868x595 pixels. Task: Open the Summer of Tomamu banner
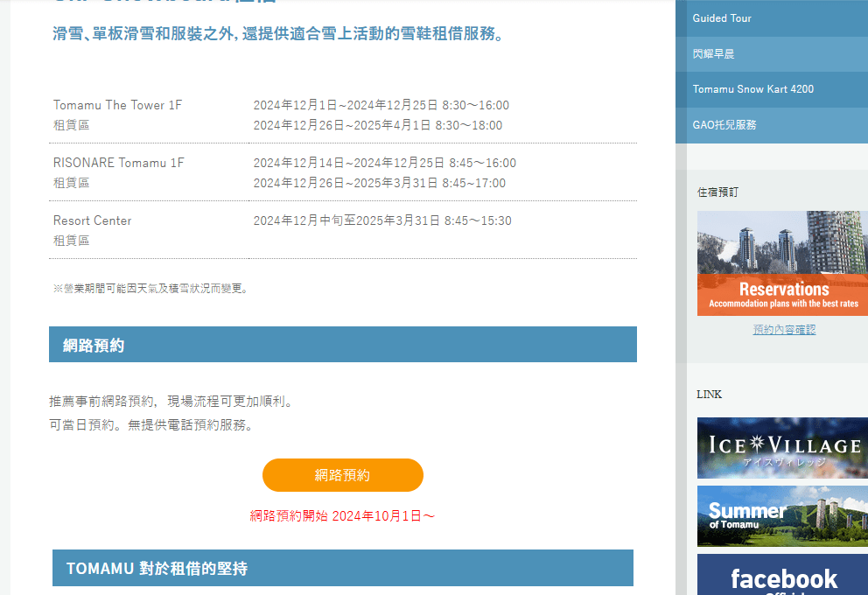[x=782, y=516]
